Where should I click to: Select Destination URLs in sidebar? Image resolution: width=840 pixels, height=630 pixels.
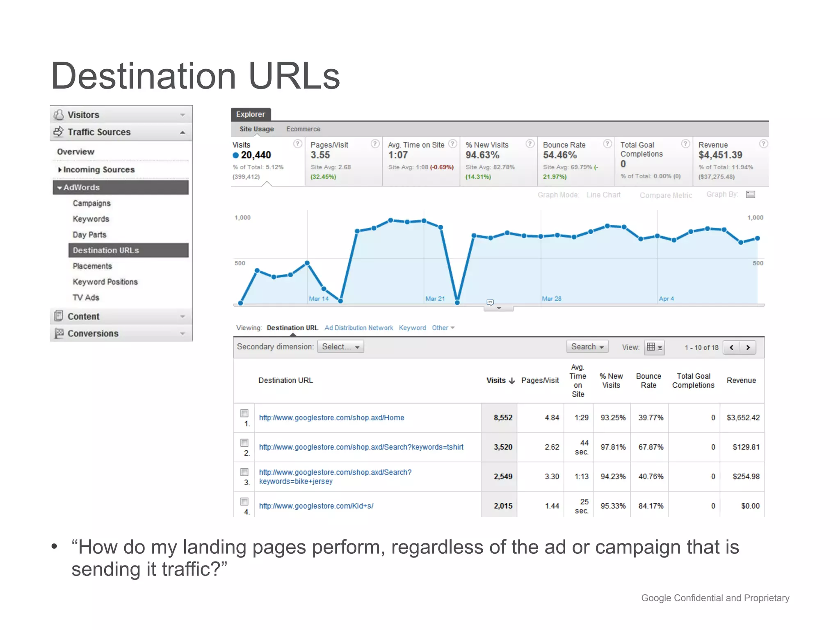(128, 250)
